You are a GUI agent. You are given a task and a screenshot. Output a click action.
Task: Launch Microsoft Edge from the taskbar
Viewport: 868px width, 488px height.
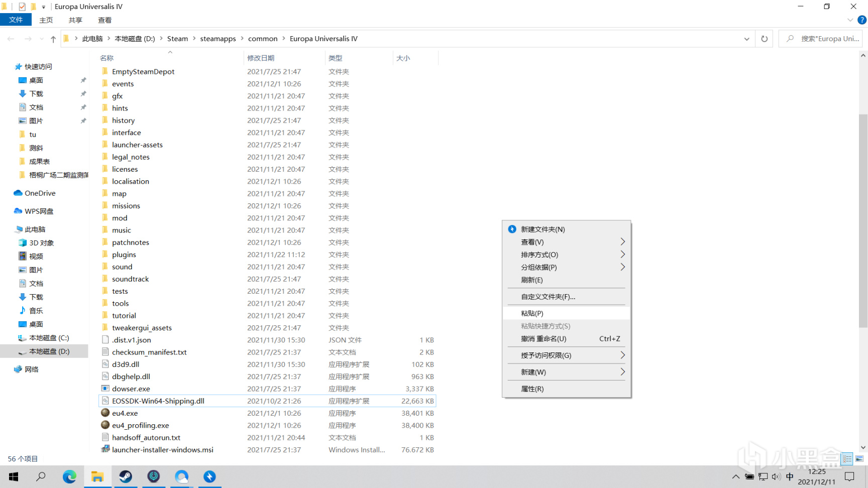[69, 476]
